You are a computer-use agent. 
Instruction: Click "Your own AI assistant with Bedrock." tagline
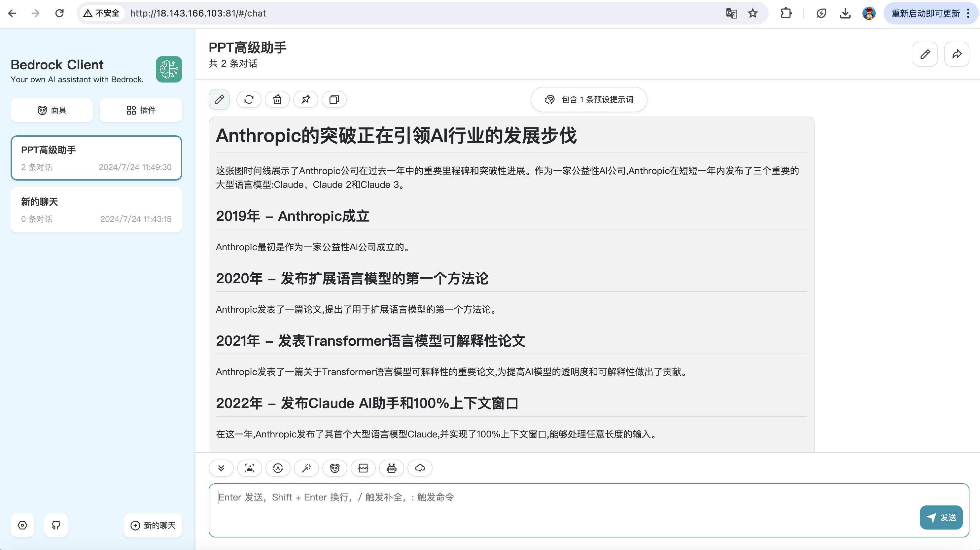point(77,80)
